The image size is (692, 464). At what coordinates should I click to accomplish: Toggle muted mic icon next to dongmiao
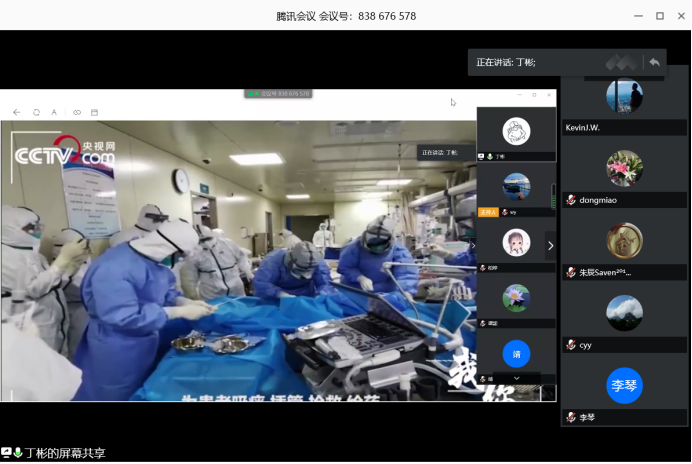(x=571, y=200)
